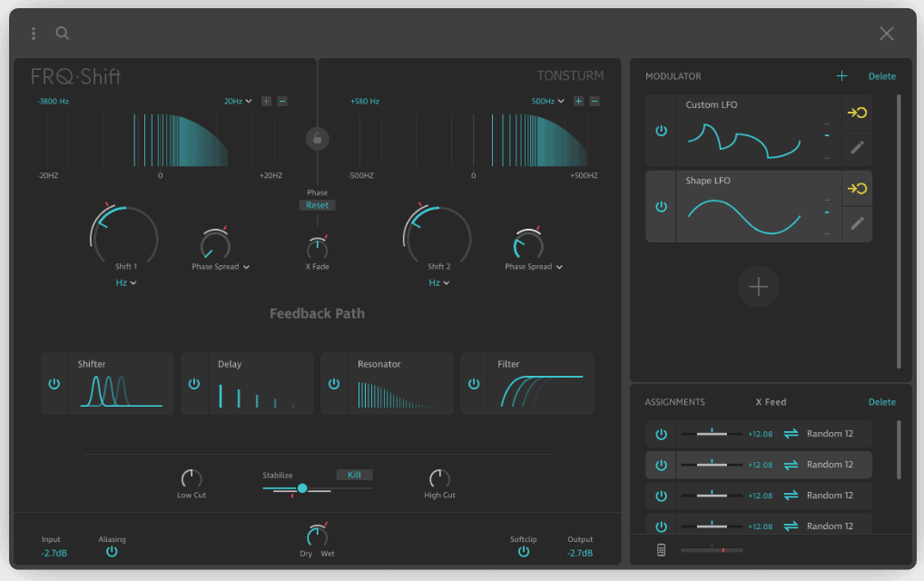Screen dimensions: 924x581
Task: Adjust the Stabilize slider handle
Action: tap(302, 488)
